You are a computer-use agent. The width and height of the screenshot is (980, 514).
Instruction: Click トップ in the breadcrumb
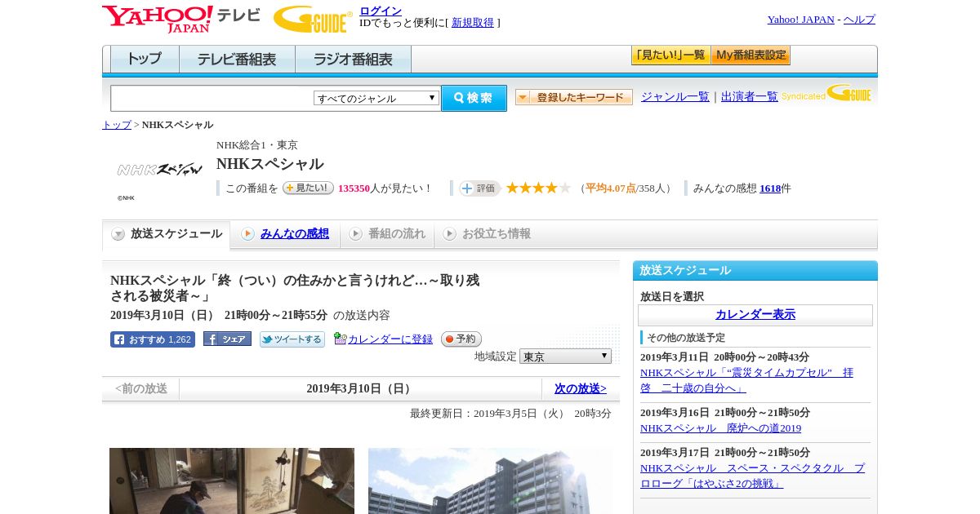click(x=117, y=125)
